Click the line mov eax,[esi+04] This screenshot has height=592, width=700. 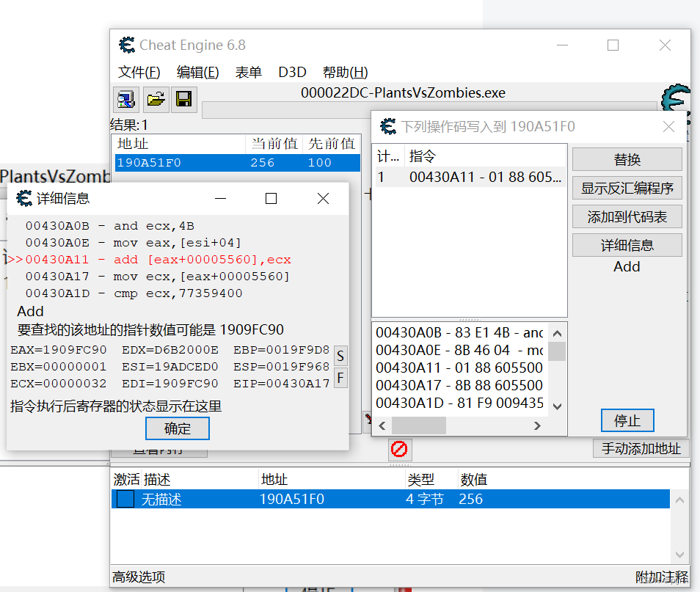(178, 243)
